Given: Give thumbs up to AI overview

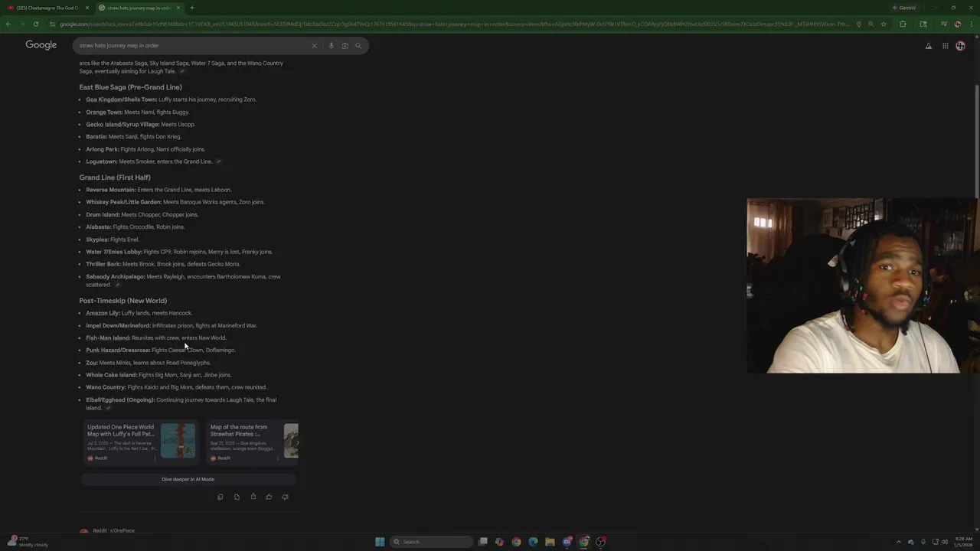Looking at the screenshot, I should [x=269, y=497].
